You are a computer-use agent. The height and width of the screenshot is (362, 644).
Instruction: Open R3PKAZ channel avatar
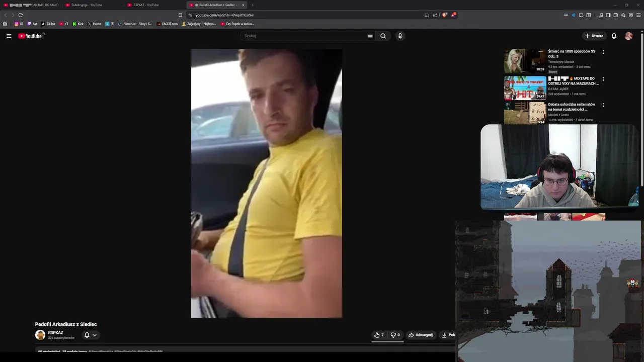click(x=40, y=335)
